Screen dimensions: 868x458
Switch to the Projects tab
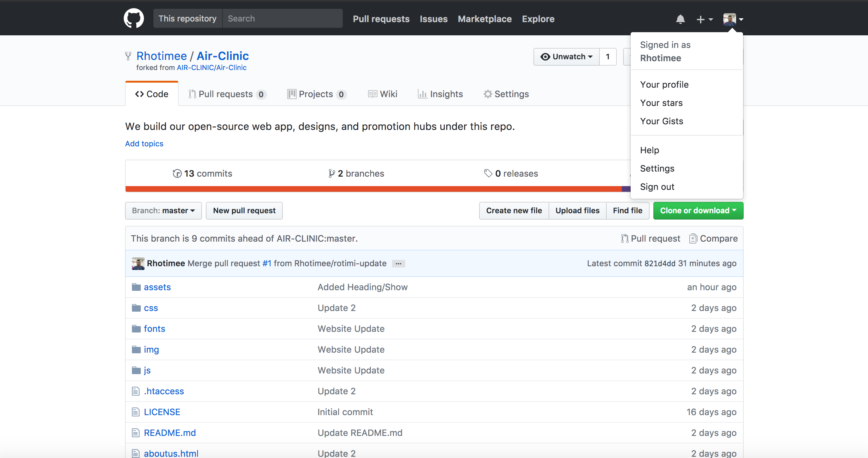317,94
